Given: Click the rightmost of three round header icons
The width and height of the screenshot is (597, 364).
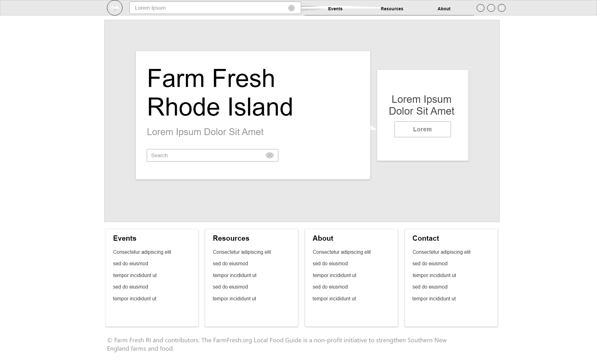Looking at the screenshot, I should pyautogui.click(x=502, y=8).
